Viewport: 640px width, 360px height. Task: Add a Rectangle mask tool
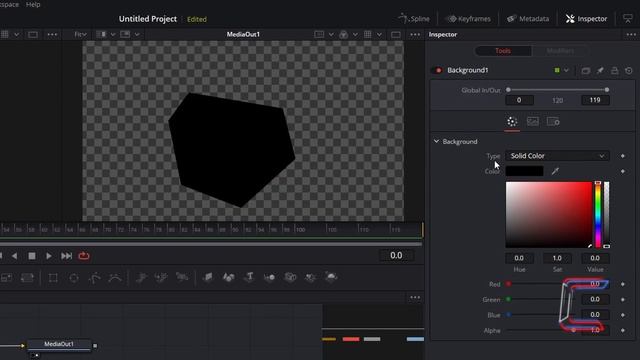[x=53, y=278]
